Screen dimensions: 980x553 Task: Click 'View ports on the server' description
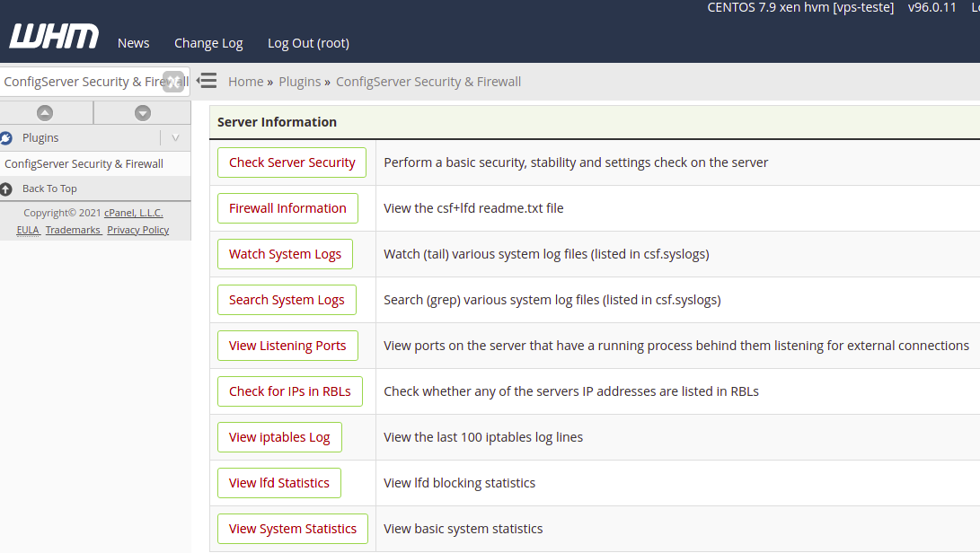676,346
